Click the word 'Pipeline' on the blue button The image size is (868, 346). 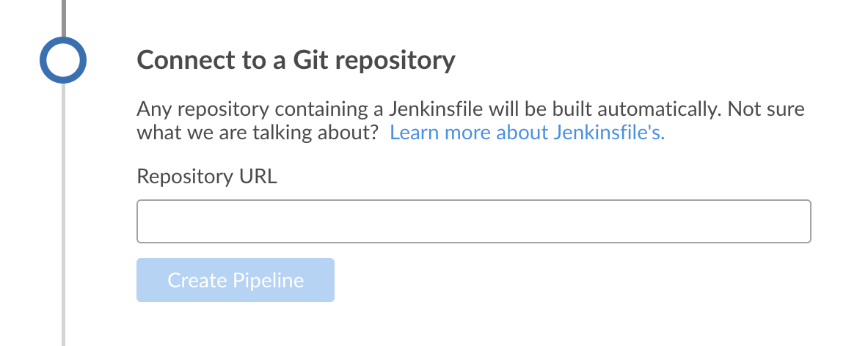[268, 280]
